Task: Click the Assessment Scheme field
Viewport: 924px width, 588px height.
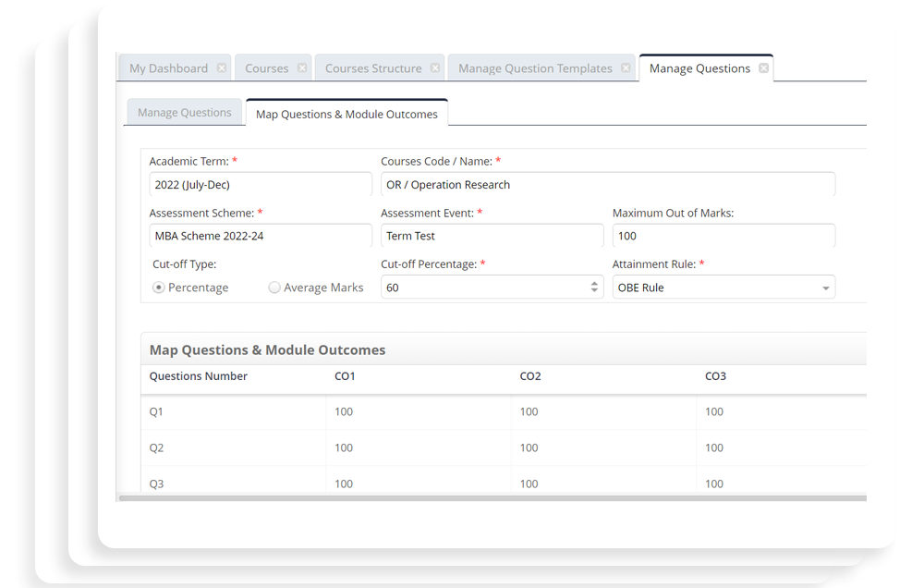Action: coord(260,236)
